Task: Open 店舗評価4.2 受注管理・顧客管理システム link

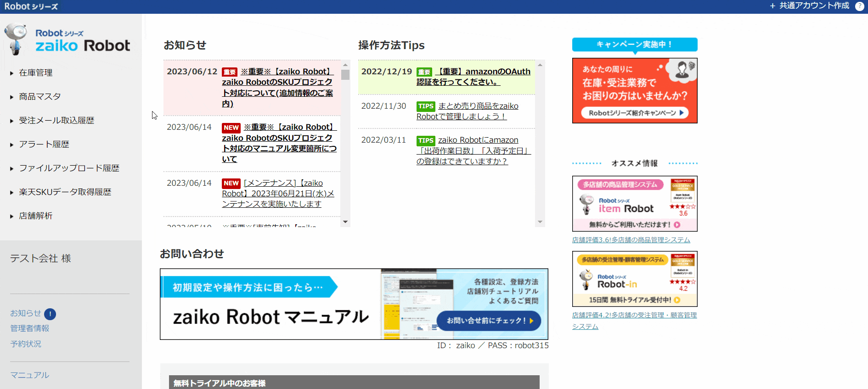Action: pos(634,321)
